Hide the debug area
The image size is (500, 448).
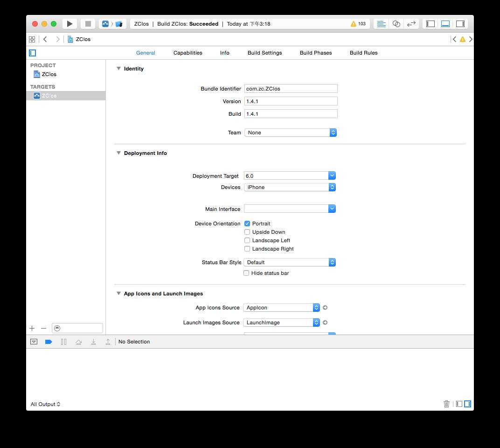(x=34, y=342)
